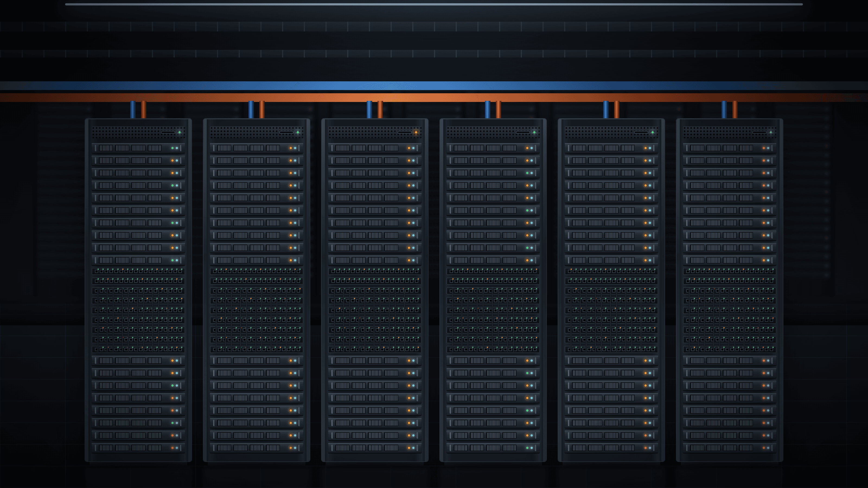Click the vertical blue pipe above the sixth rack
The width and height of the screenshot is (868, 488).
(x=724, y=110)
